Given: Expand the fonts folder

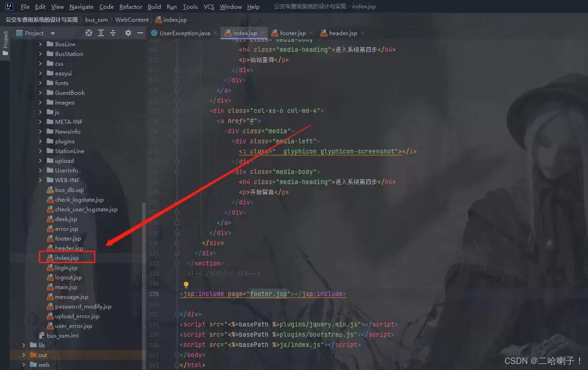Looking at the screenshot, I should point(40,83).
